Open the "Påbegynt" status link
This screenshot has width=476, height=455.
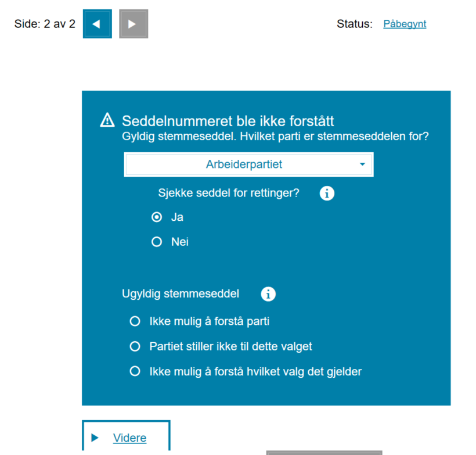[x=405, y=24]
